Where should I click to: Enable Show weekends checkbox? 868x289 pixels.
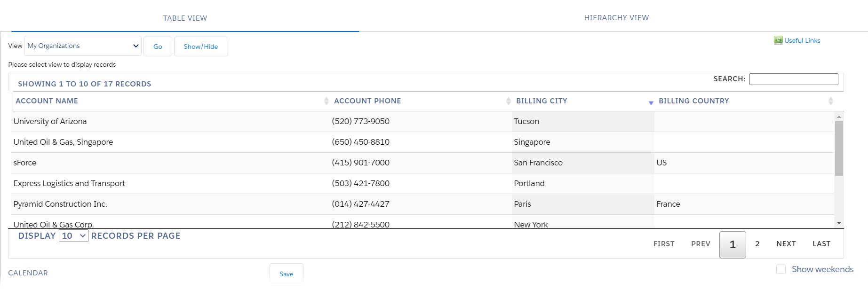[x=780, y=269]
